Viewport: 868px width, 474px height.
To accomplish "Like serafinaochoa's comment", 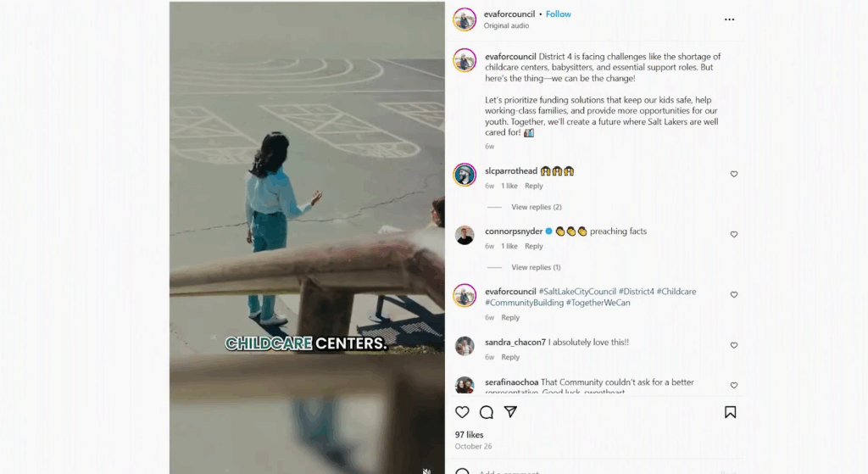I will (734, 385).
